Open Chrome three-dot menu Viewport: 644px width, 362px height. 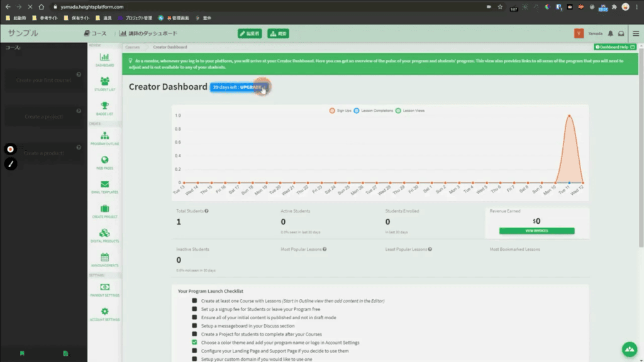click(636, 6)
